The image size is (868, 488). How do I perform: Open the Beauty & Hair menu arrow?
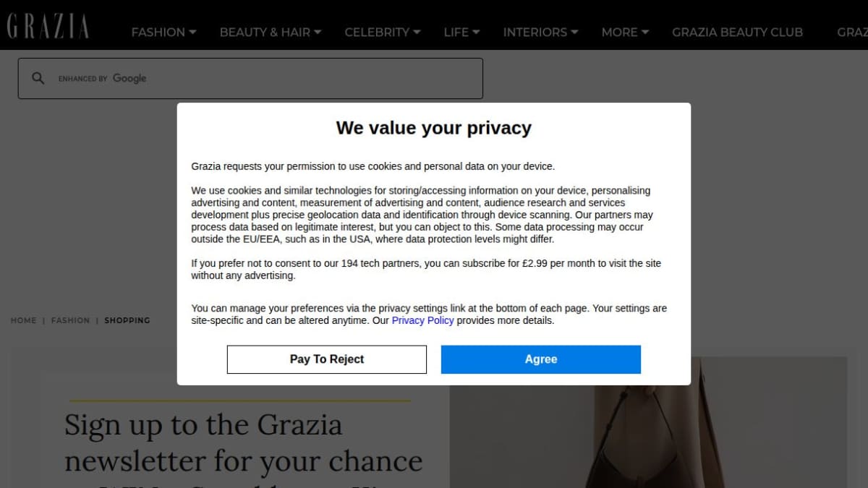point(318,32)
